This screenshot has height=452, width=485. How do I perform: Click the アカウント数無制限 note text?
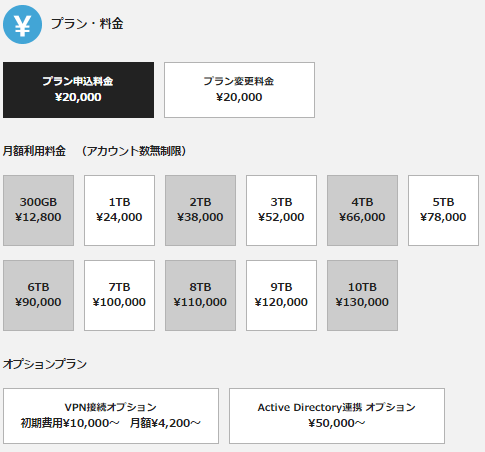[134, 151]
